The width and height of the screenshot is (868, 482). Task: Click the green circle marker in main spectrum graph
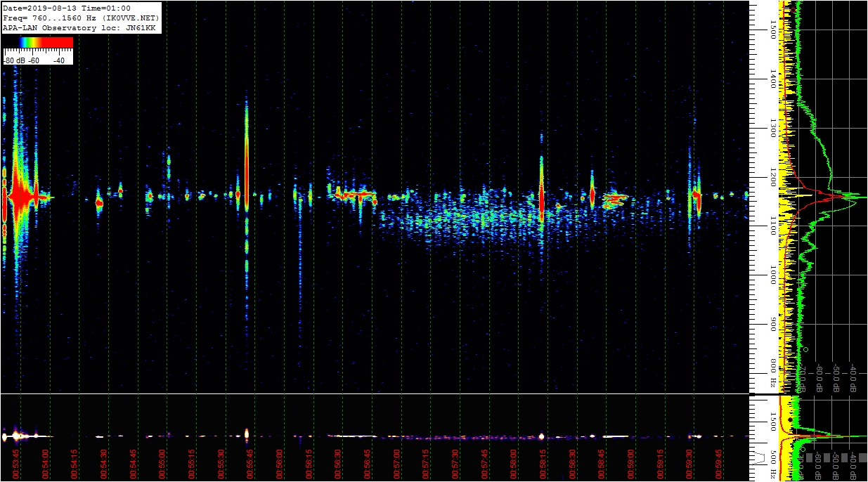click(x=805, y=349)
